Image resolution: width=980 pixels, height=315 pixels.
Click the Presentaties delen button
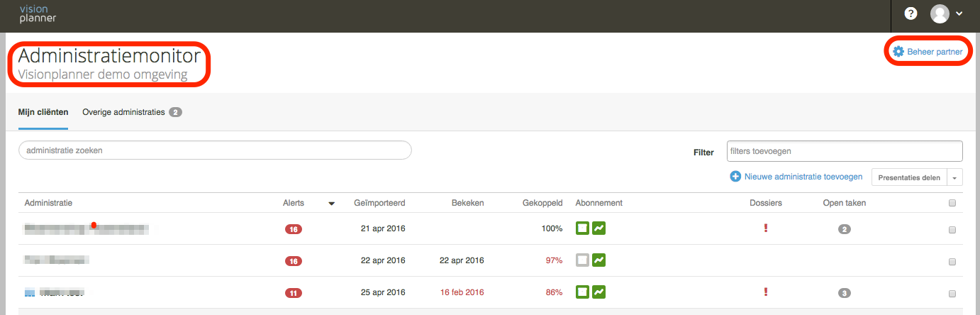point(909,177)
